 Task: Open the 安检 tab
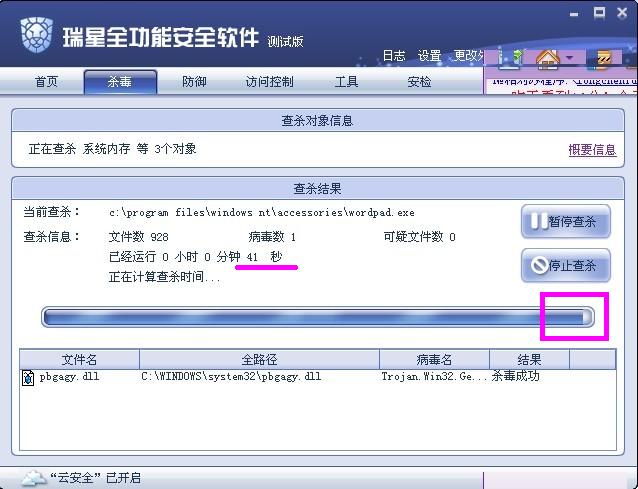[x=419, y=82]
